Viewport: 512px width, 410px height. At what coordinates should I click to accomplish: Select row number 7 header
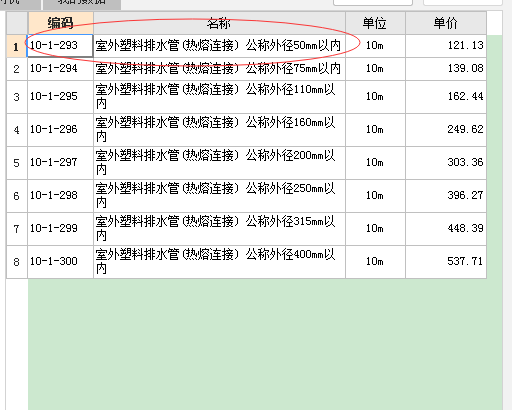pyautogui.click(x=17, y=229)
